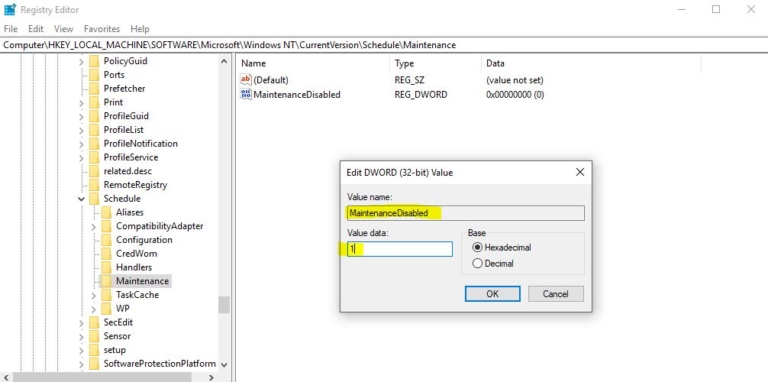Image resolution: width=768 pixels, height=382 pixels.
Task: Select the Sensor folder icon
Action: [x=94, y=336]
